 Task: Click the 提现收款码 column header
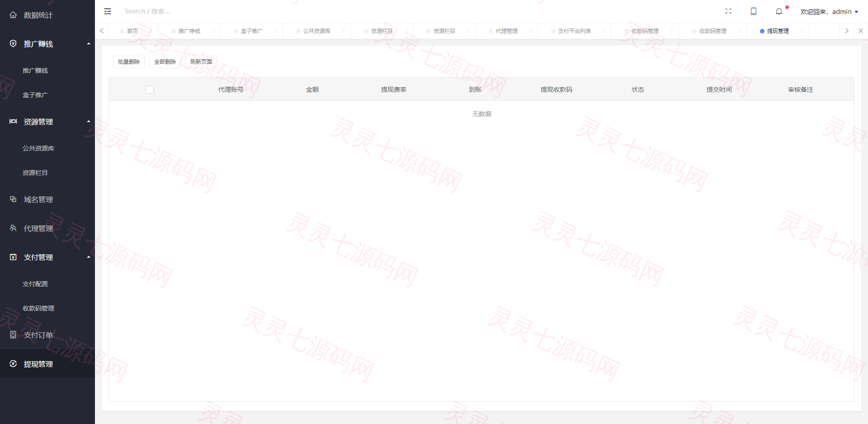(557, 90)
